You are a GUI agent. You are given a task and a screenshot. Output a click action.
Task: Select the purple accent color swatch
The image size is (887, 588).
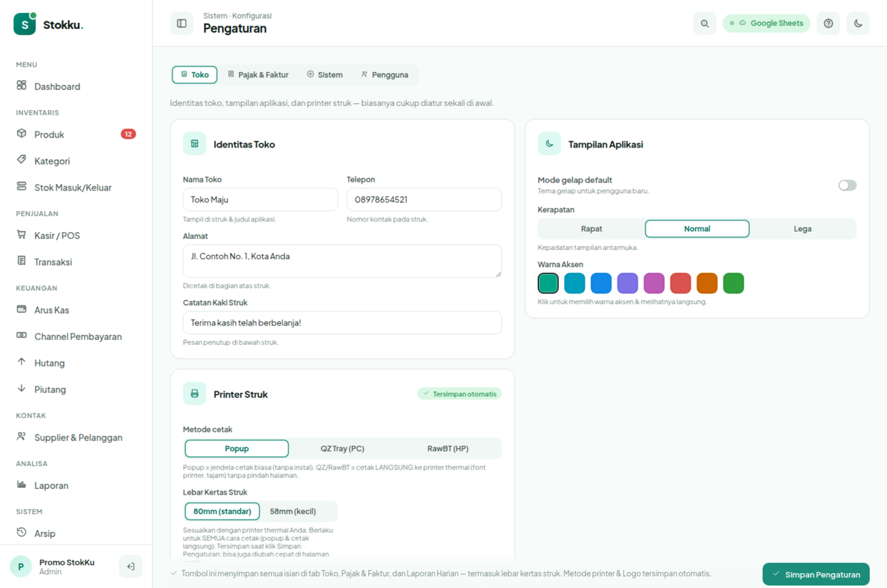pyautogui.click(x=628, y=283)
